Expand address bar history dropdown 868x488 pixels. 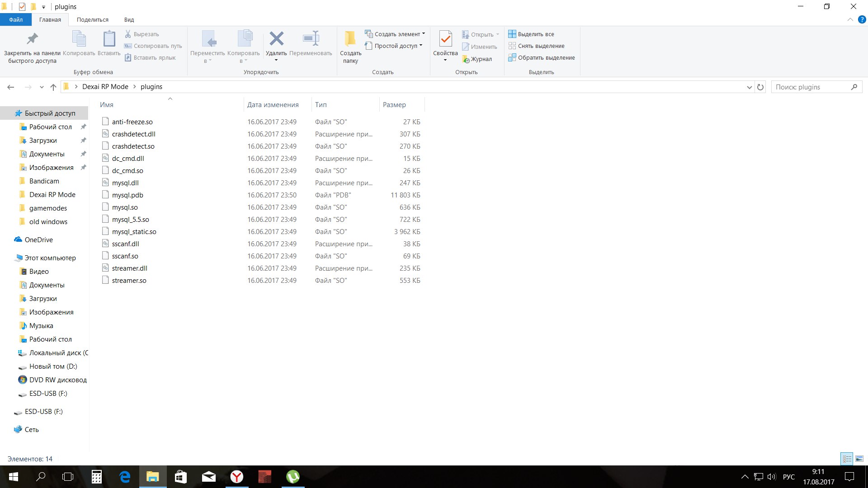click(749, 87)
